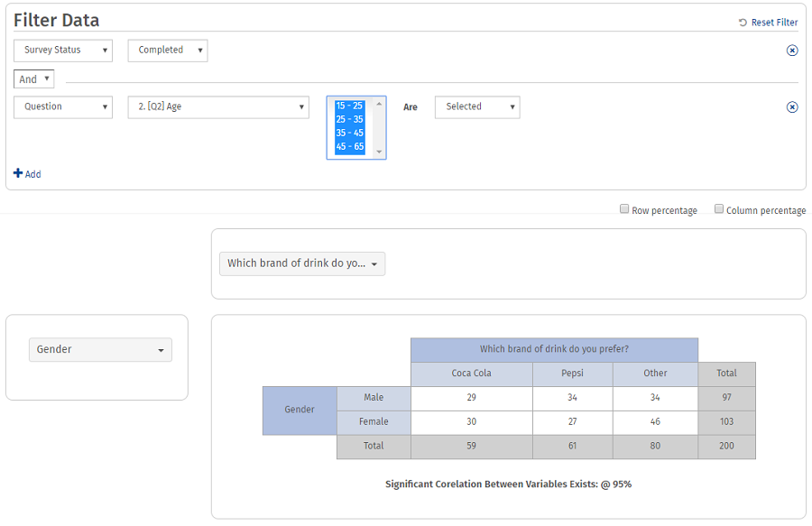Click the plus icon next to Add
The image size is (812, 526).
[x=18, y=173]
